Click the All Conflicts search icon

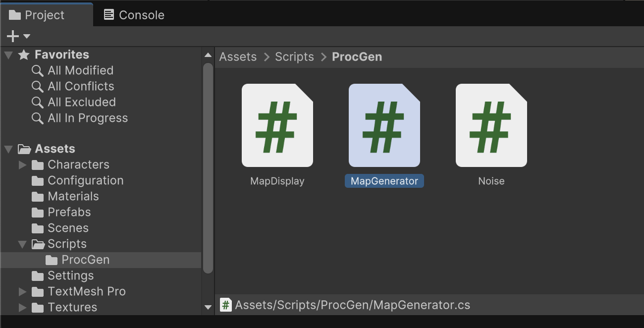(38, 86)
